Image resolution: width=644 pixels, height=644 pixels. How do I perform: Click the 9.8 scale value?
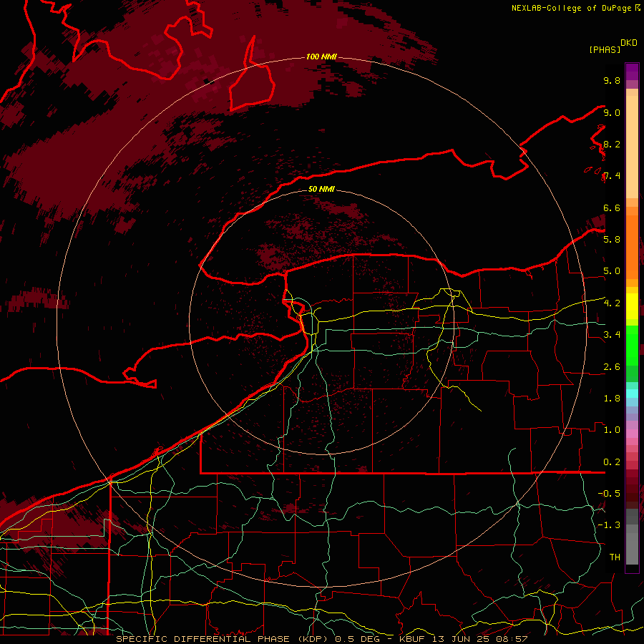point(612,80)
